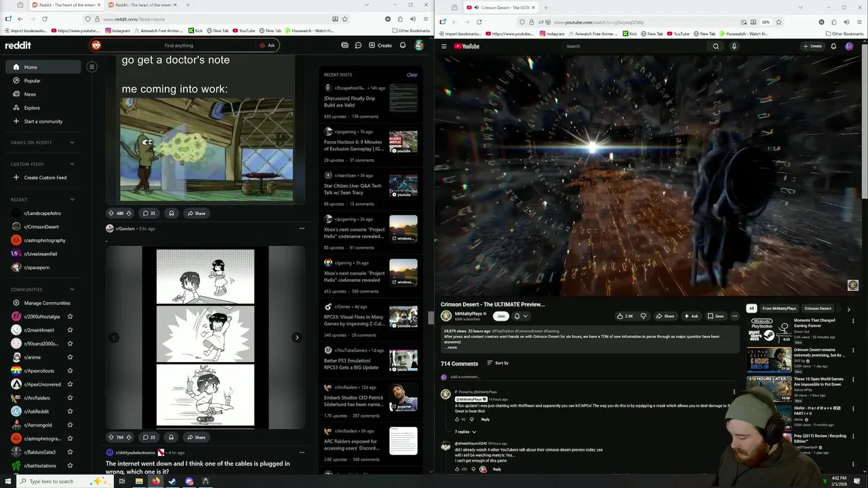Toggle favorite star for r/Asmongold

point(70,425)
